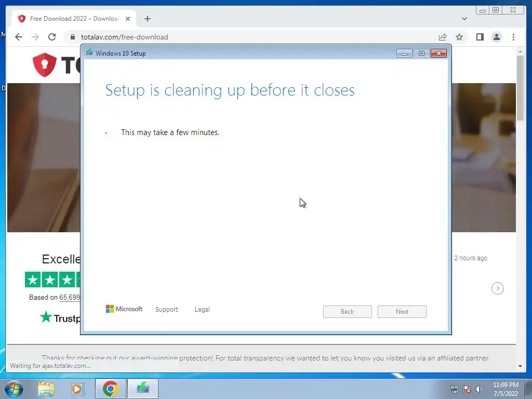Click the Microsoft logo in Setup
Viewport: 532px width, 399px height.
124,309
